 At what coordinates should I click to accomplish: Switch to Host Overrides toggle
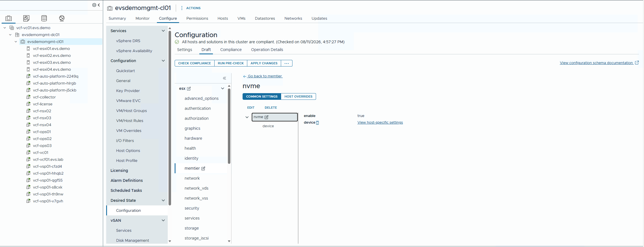(298, 96)
